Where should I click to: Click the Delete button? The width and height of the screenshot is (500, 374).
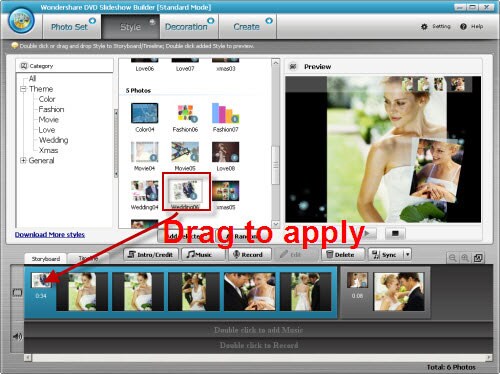click(343, 255)
